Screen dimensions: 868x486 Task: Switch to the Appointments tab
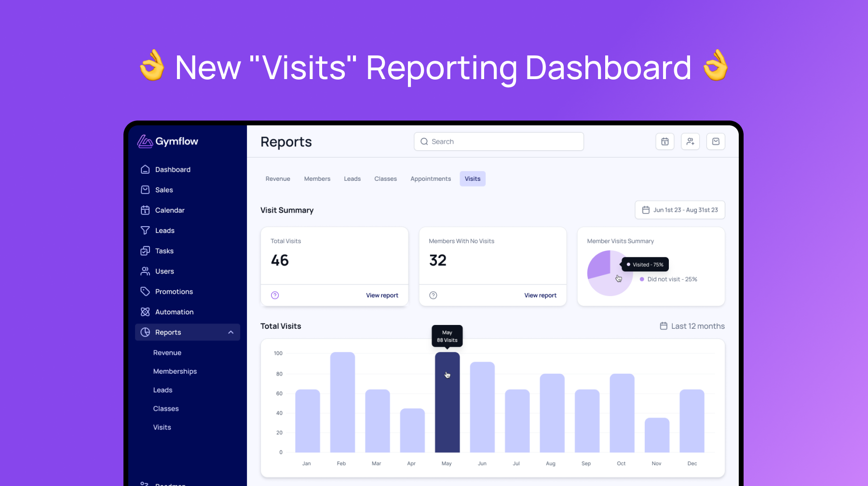(x=431, y=179)
